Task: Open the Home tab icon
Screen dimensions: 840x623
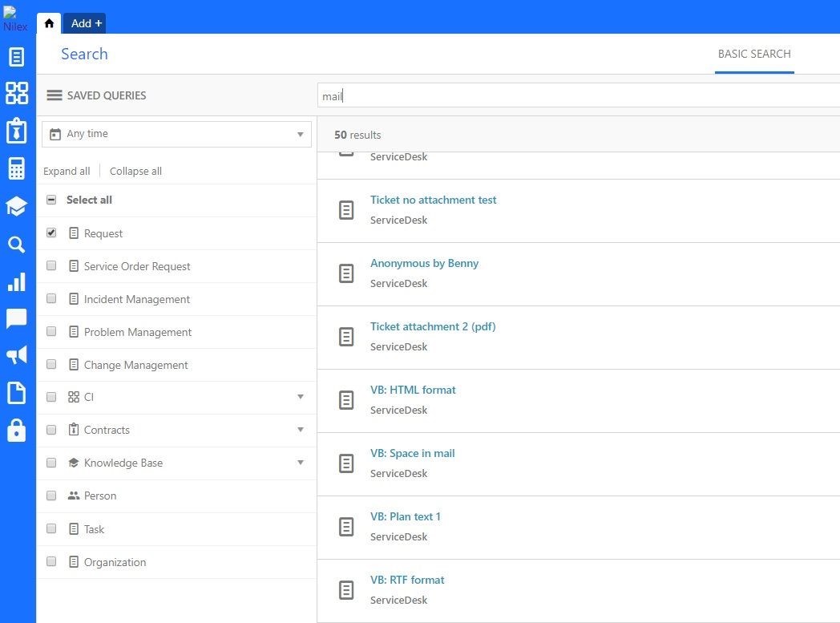Action: point(49,23)
